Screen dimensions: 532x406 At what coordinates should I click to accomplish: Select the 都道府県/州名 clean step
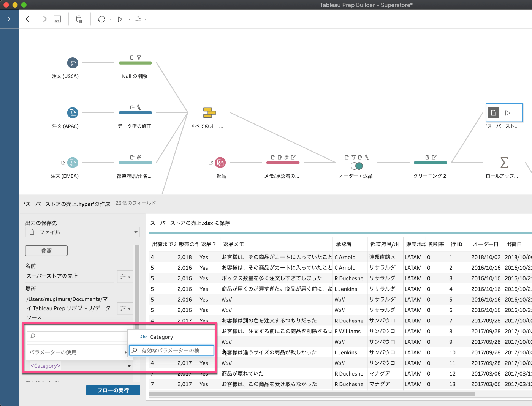click(135, 163)
